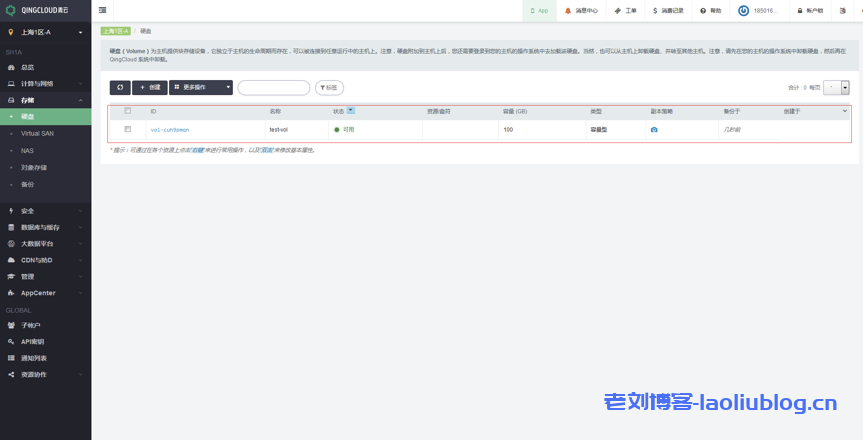This screenshot has height=440, width=863.
Task: Click the camera snapshot icon for test-vol
Action: 654,130
